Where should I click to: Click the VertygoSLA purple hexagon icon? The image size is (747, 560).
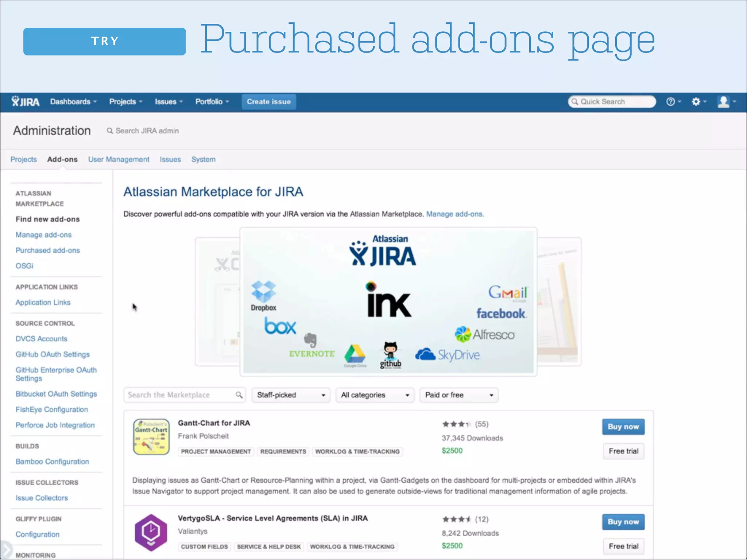[151, 532]
